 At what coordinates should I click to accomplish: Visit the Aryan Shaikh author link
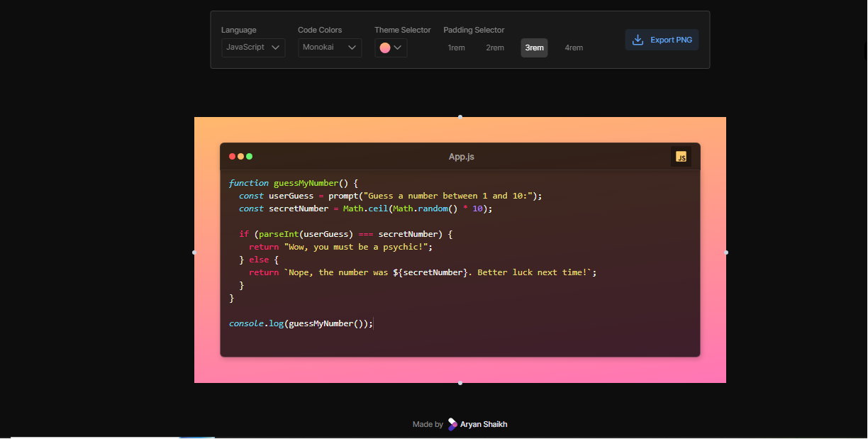point(484,424)
